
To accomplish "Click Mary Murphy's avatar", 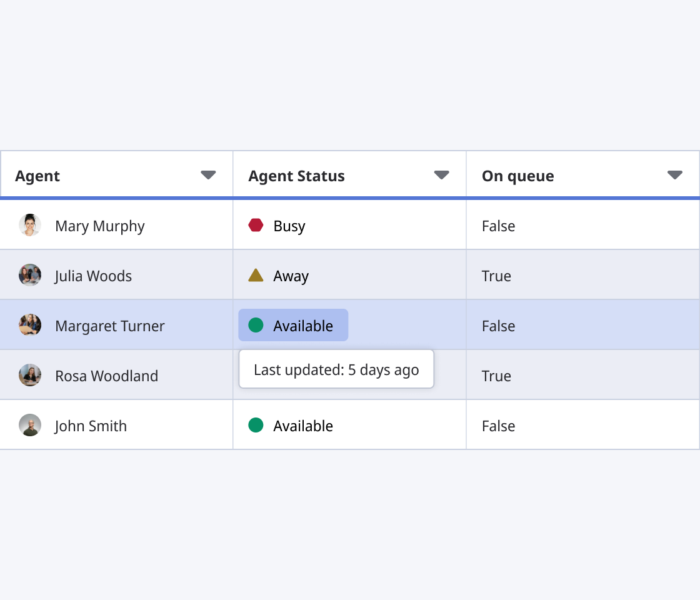I will 30,225.
